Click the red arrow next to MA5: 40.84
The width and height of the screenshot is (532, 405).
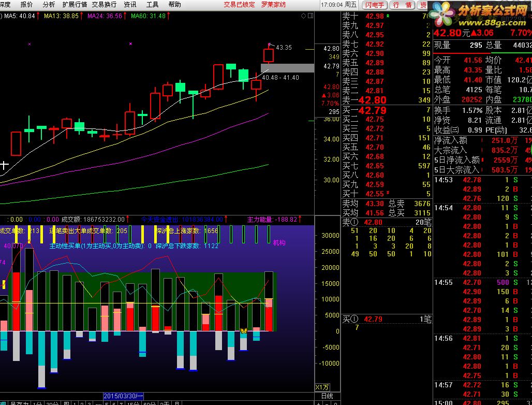(x=38, y=16)
